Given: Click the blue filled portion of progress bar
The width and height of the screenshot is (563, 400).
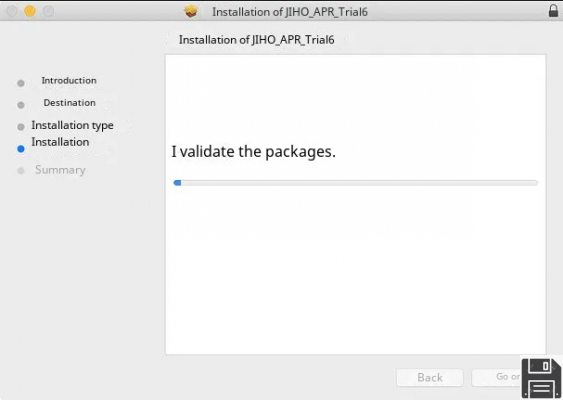Looking at the screenshot, I should pyautogui.click(x=177, y=183).
